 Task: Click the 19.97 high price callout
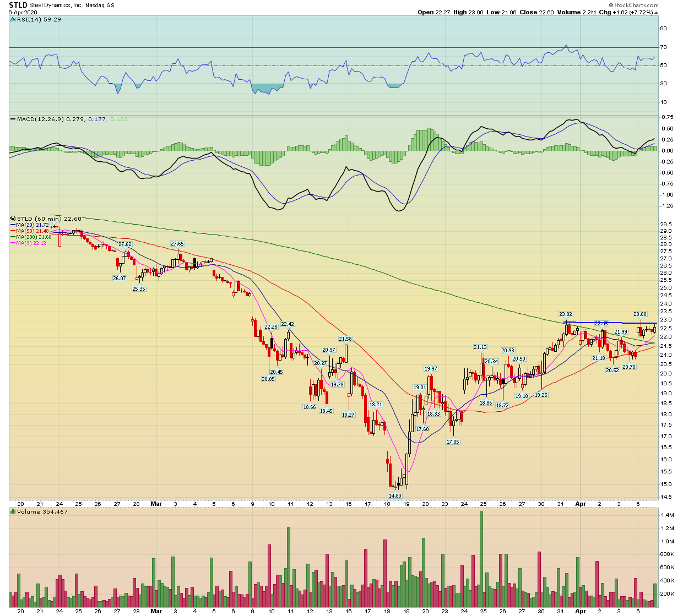point(431,369)
